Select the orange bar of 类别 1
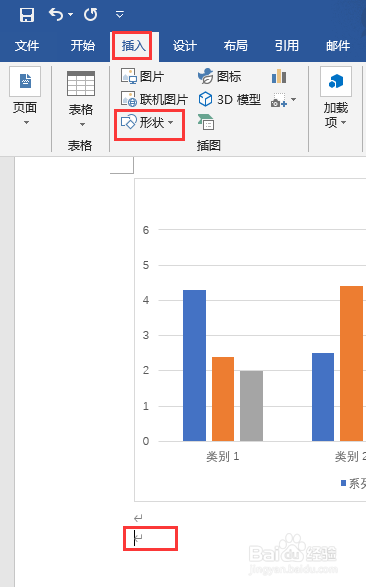This screenshot has width=366, height=587. coord(223,399)
